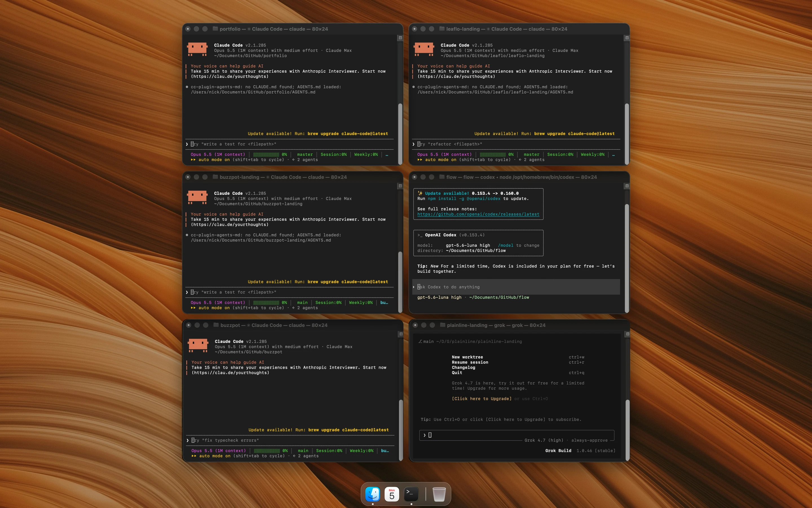The height and width of the screenshot is (508, 812).
Task: Click 'Grok 4.7 (high)' label below grok prompt
Action: tap(544, 441)
